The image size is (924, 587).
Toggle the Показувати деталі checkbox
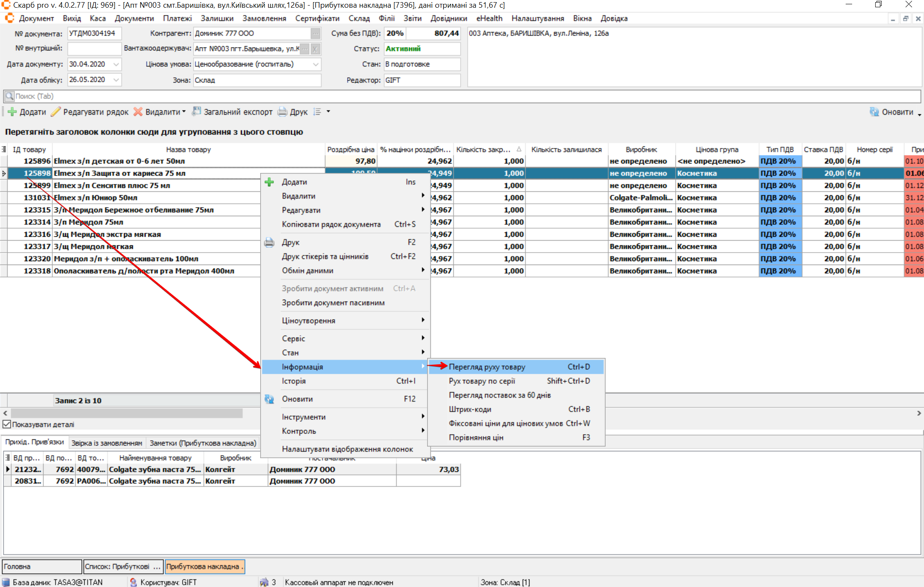point(7,424)
